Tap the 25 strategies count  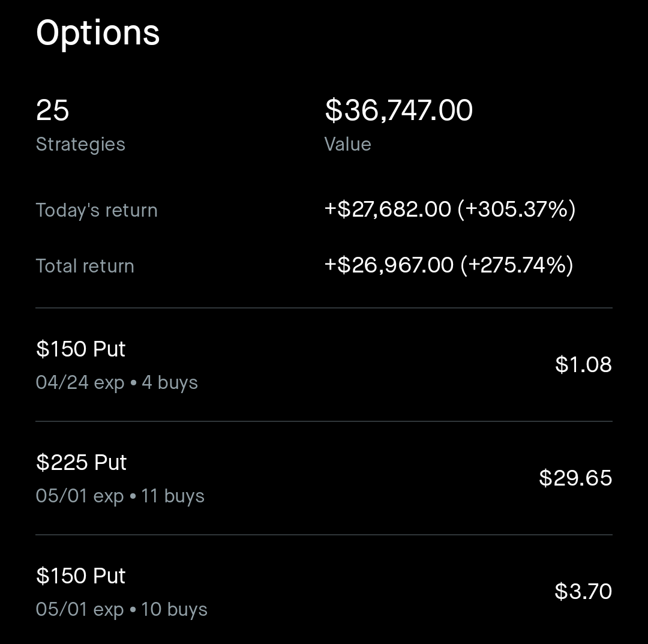53,110
